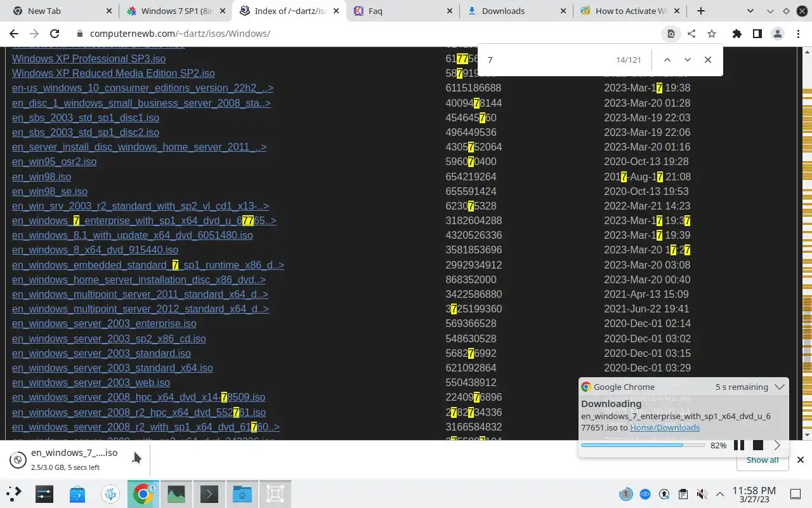Open en_windows_8.1_with_update_x64 link
Screen dimensions: 812x508
132,236
